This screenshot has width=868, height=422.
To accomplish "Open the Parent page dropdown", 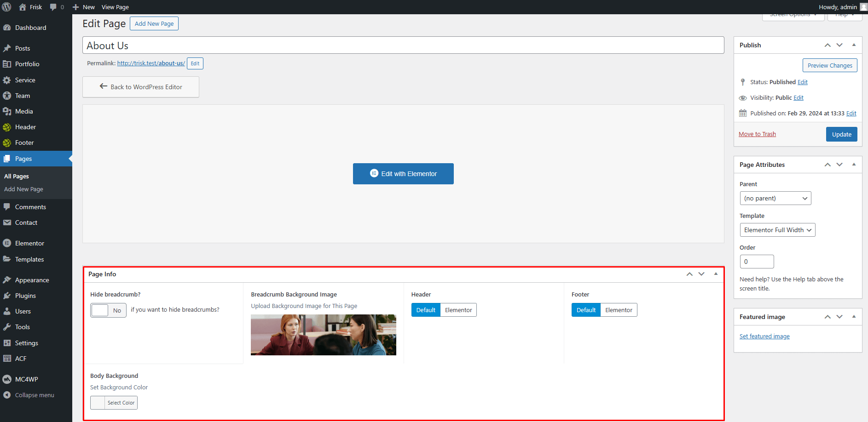I will (x=775, y=198).
